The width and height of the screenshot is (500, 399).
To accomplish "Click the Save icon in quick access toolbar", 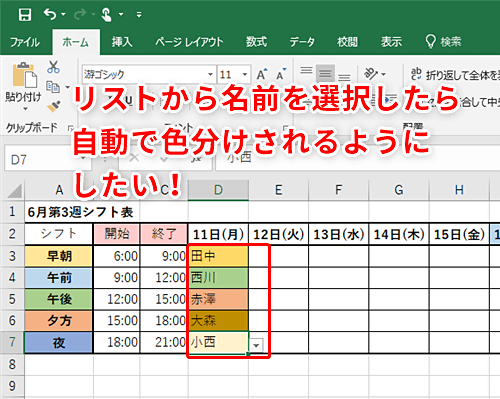I will [x=25, y=15].
